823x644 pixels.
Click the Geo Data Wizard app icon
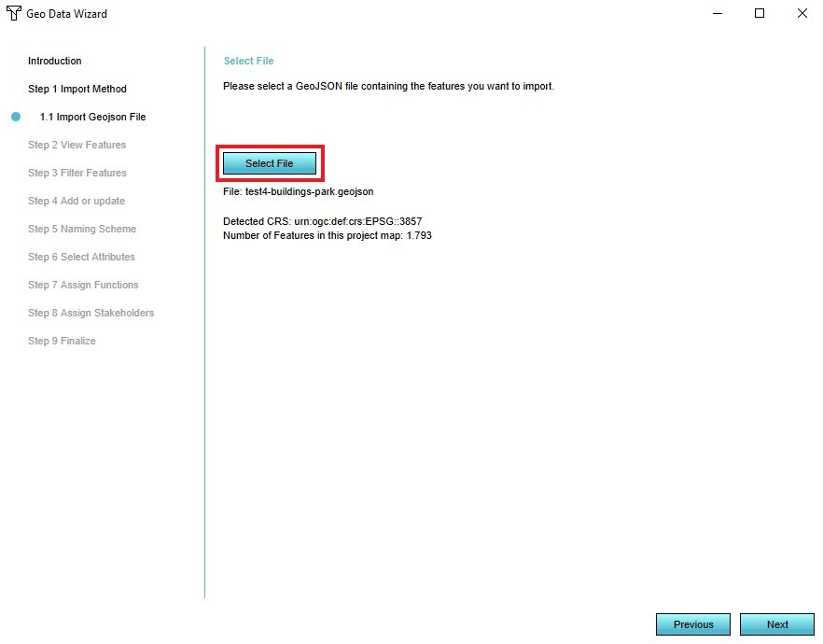[x=13, y=14]
